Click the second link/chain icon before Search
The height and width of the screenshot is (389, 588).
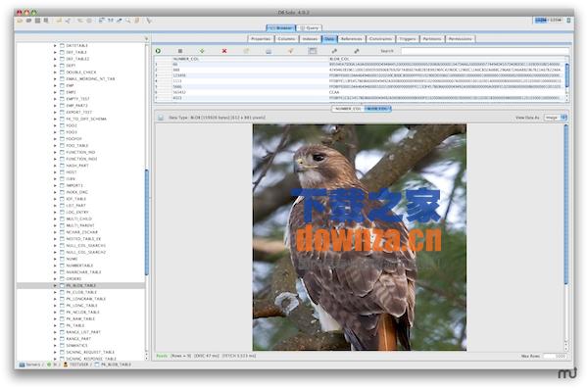(x=357, y=51)
